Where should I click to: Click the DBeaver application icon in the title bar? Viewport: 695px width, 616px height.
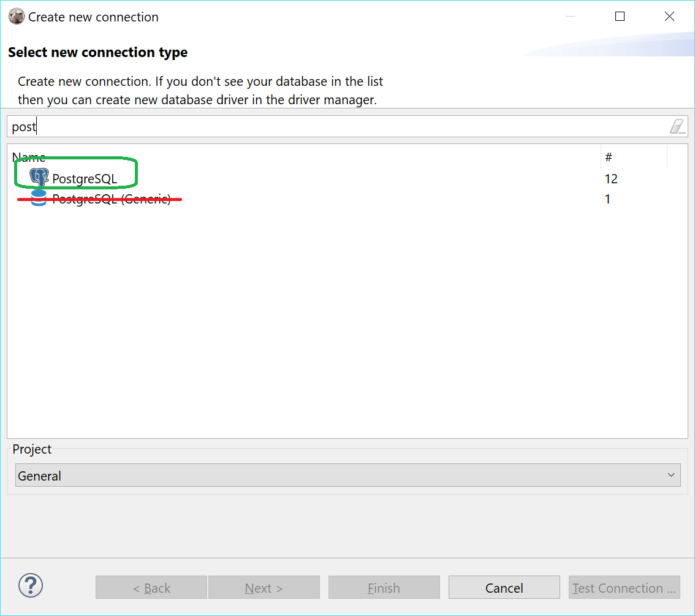coord(16,16)
